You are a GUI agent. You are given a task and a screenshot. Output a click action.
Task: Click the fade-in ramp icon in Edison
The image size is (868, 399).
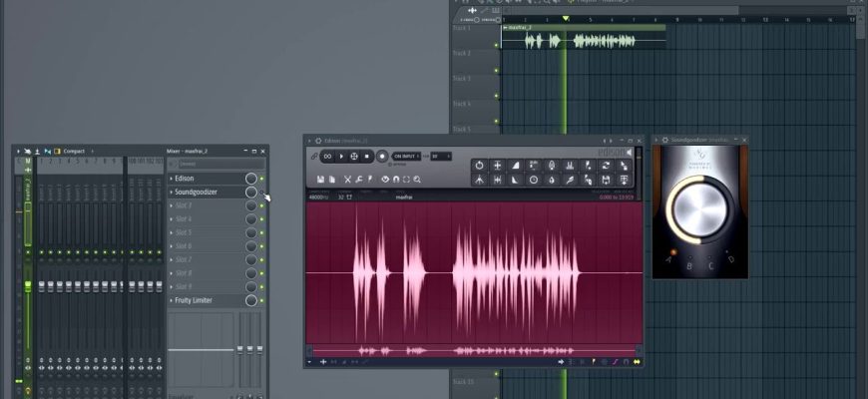[515, 166]
